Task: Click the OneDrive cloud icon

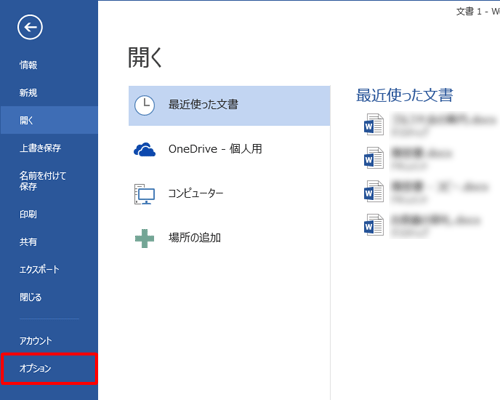Action: [144, 149]
